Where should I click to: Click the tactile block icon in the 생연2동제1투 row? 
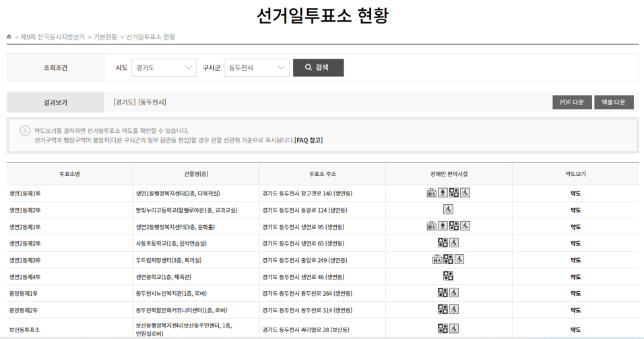454,226
